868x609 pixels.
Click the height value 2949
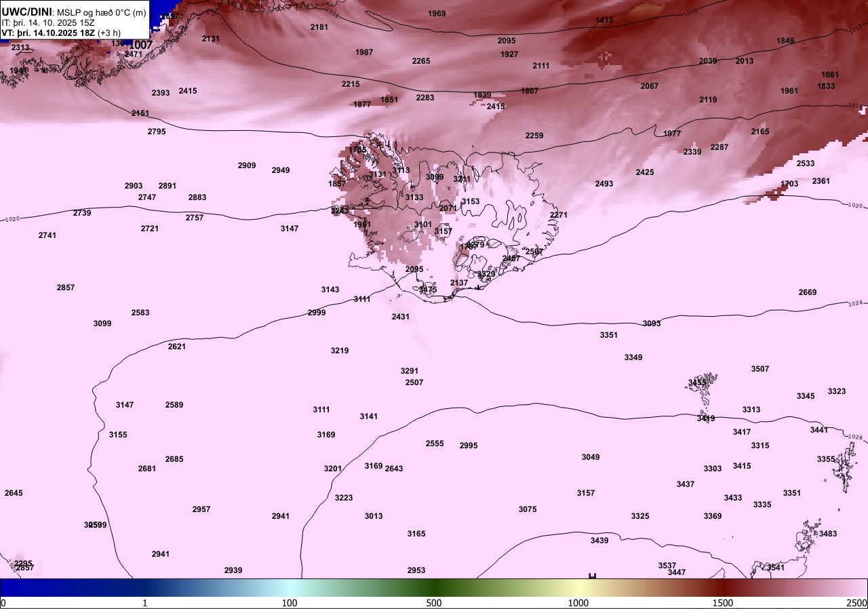(281, 170)
